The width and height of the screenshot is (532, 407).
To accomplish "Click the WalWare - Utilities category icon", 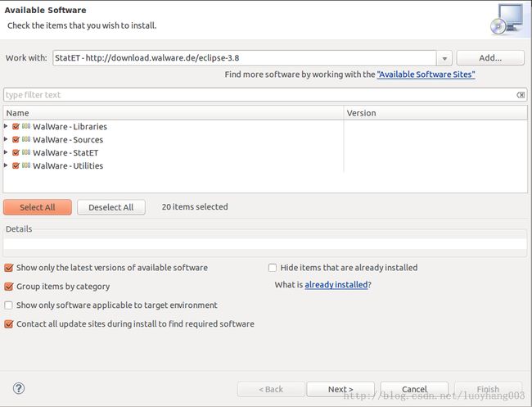I will 26,165.
